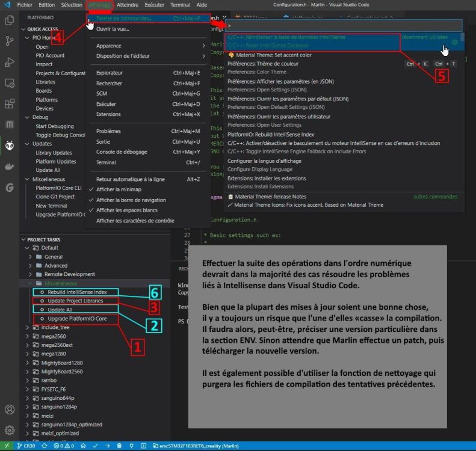The image size is (476, 451).
Task: Open the Exécuter menu
Action: click(x=154, y=5)
